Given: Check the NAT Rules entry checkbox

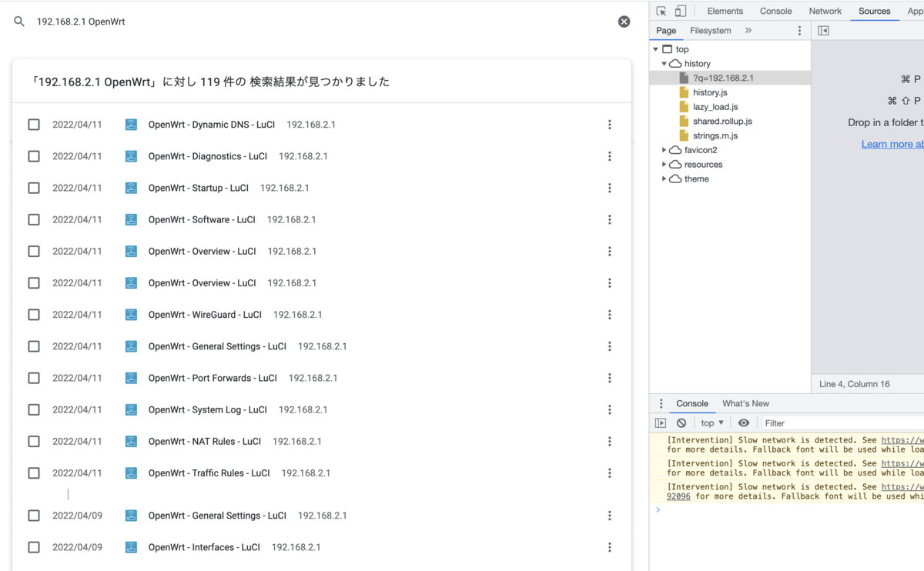Looking at the screenshot, I should pos(34,441).
